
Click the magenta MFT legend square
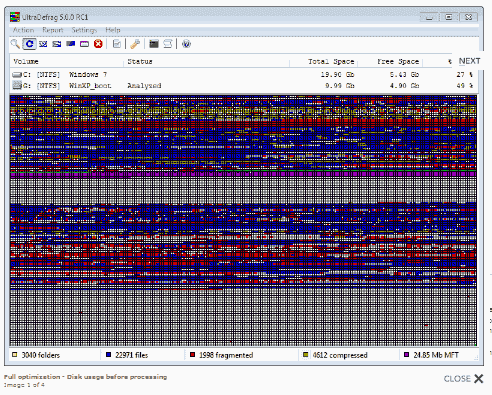tap(406, 355)
